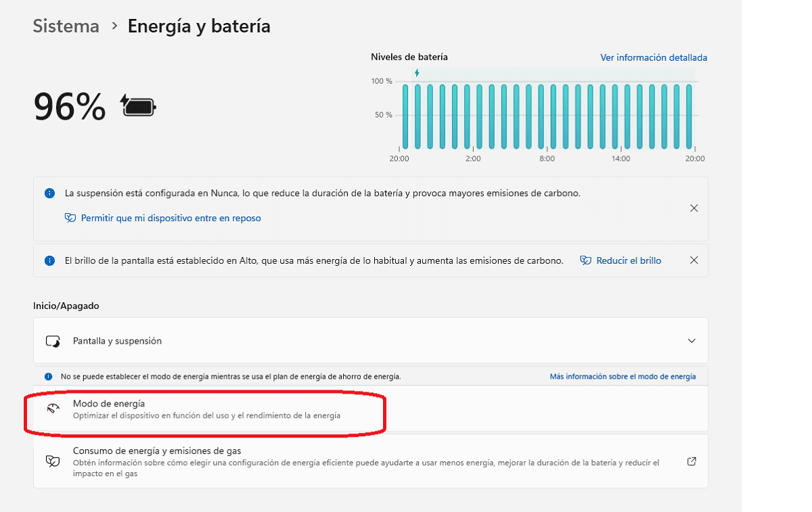The height and width of the screenshot is (512, 812).
Task: Click Energía y batería in the breadcrumb
Action: (198, 26)
